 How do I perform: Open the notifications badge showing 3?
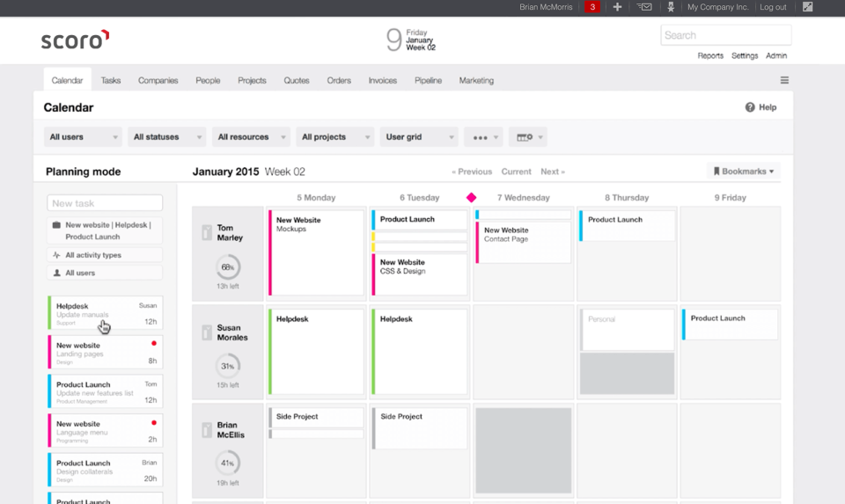click(x=592, y=7)
